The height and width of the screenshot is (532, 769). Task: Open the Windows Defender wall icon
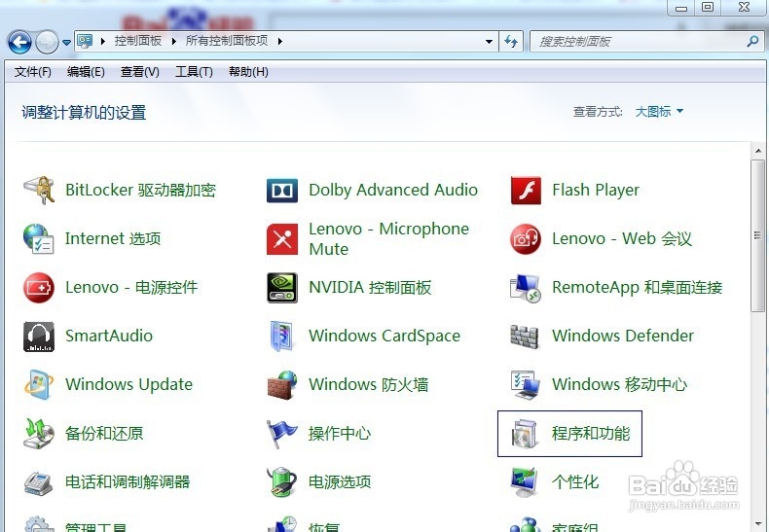[525, 337]
